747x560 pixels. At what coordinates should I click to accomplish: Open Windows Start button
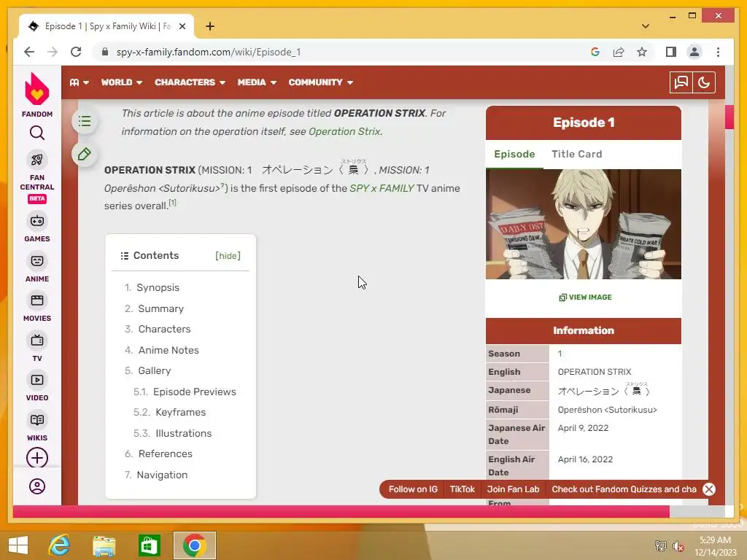click(18, 545)
